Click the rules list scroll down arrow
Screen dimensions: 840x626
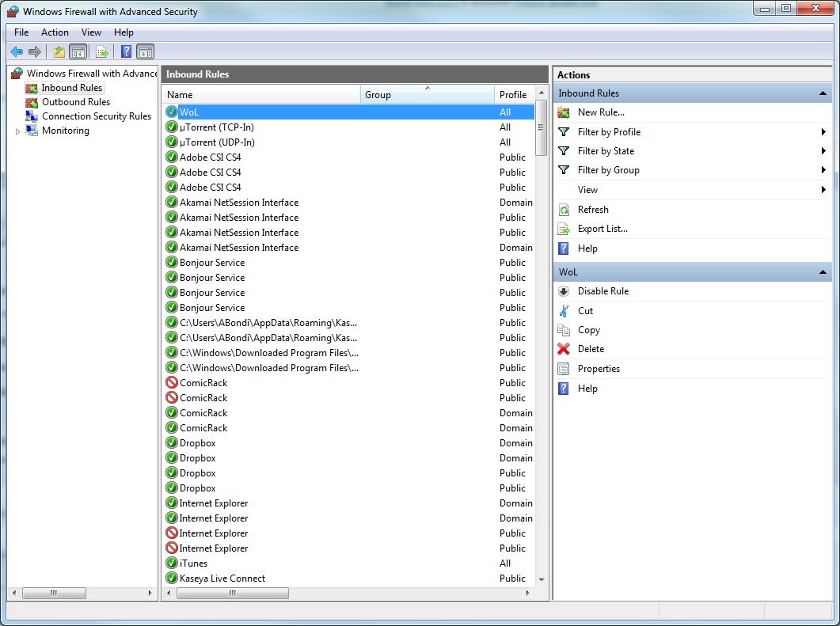coord(541,579)
